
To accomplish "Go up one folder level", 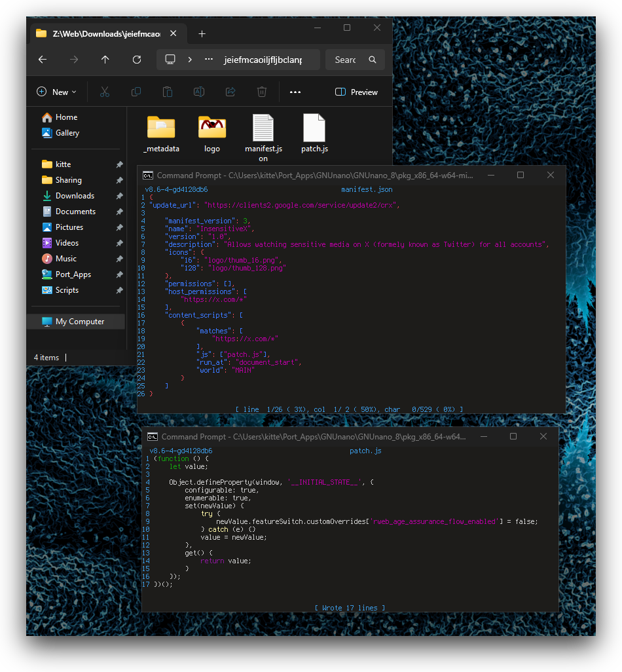I will (105, 60).
